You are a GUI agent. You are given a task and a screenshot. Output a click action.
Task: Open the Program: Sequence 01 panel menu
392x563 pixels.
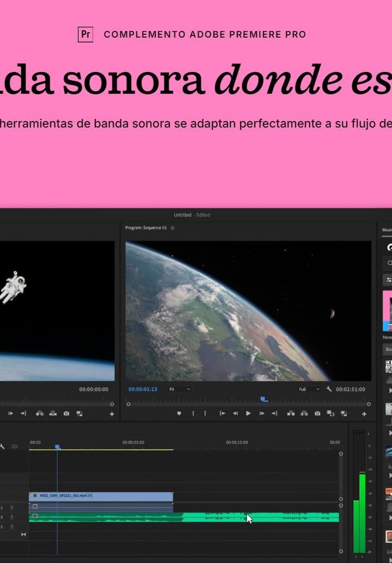(173, 228)
